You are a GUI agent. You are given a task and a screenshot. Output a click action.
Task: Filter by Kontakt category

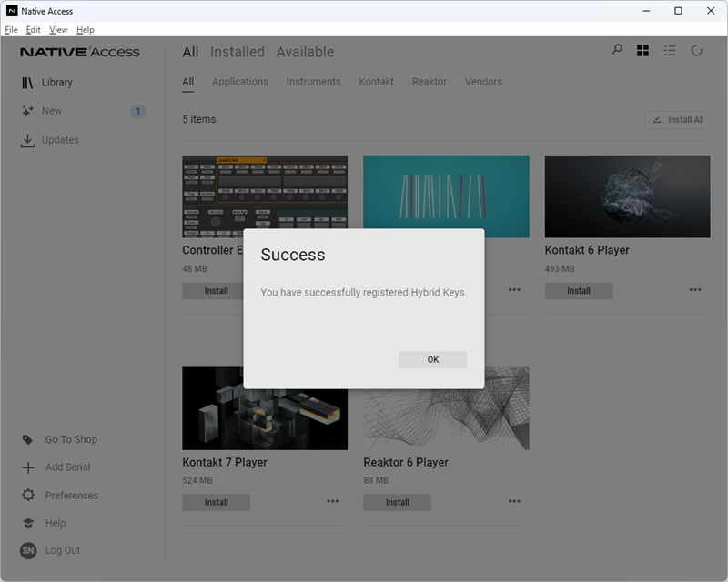[376, 82]
